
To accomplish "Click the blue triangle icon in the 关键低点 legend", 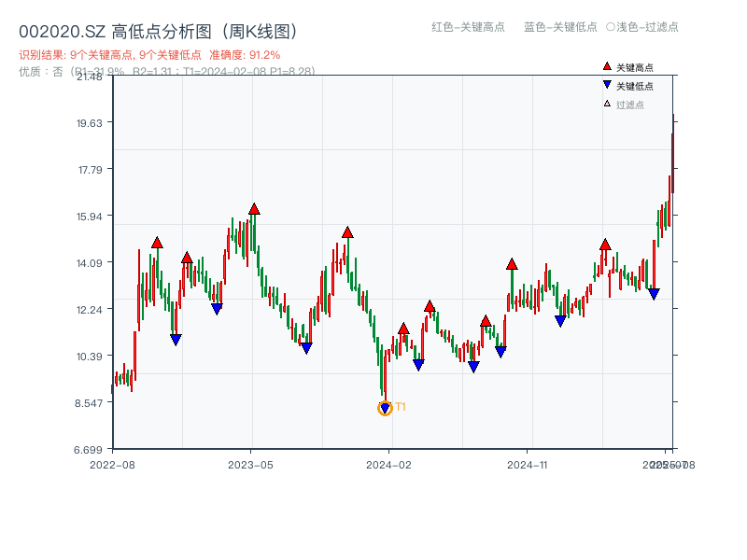I will (x=607, y=85).
